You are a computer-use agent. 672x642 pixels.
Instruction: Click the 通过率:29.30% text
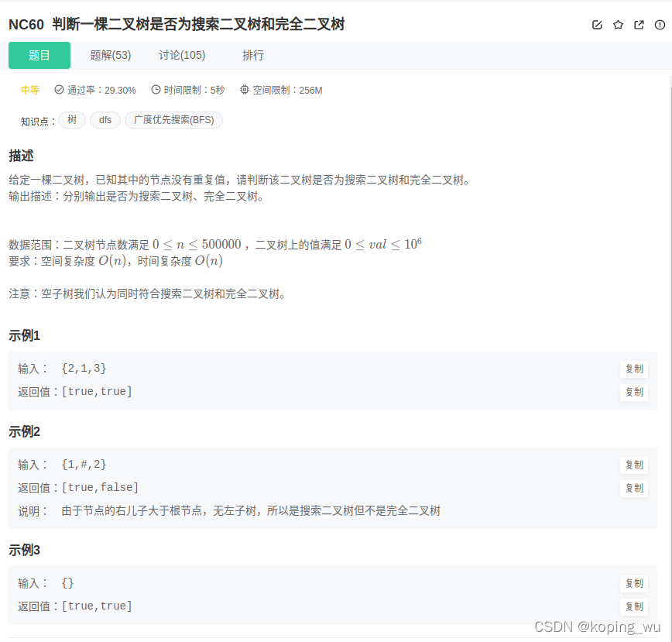pyautogui.click(x=101, y=90)
